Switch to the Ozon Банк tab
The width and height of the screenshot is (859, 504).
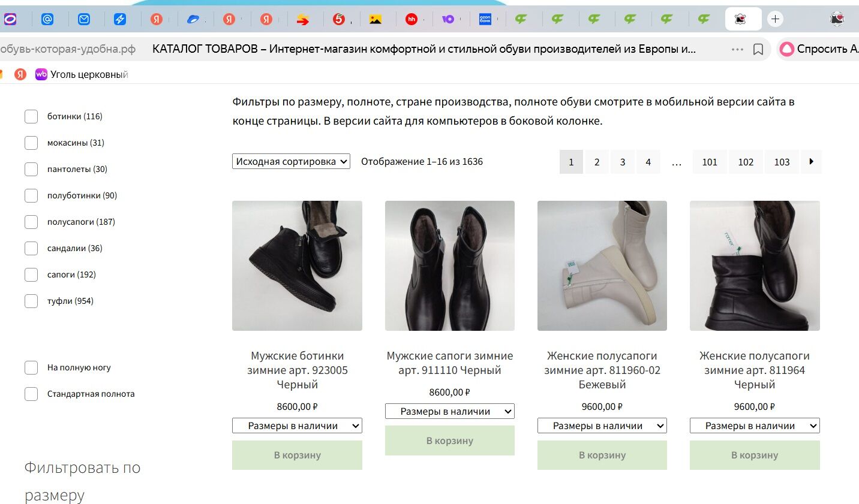point(486,19)
